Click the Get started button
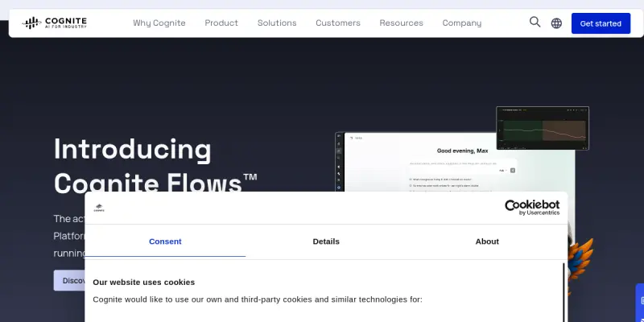This screenshot has height=322, width=644. 601,23
